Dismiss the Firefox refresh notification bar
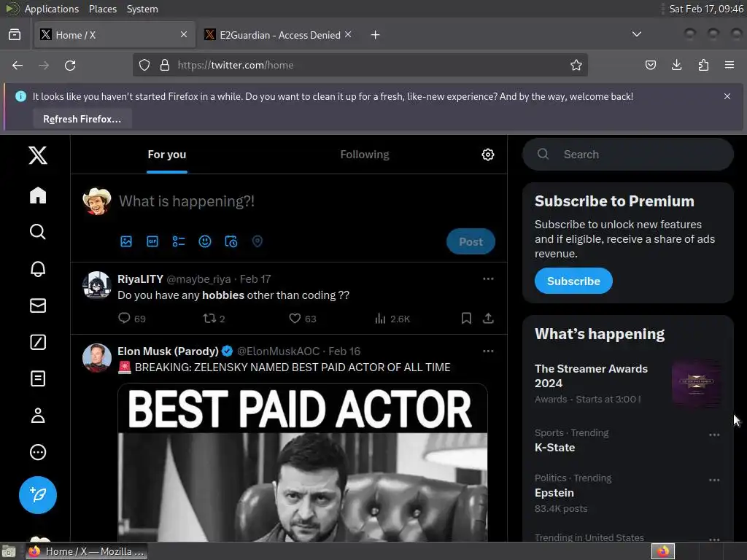 tap(727, 96)
